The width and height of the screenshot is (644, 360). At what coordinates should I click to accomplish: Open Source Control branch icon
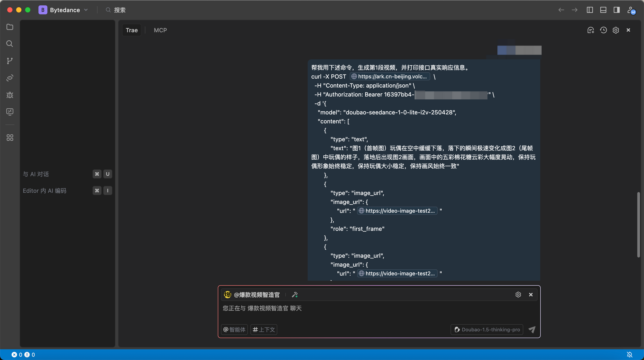[x=10, y=61]
